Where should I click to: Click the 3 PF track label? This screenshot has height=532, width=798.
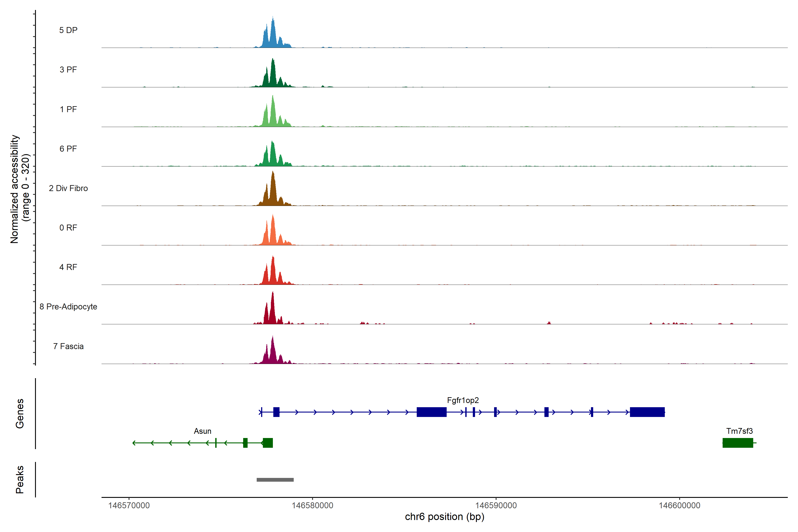click(x=68, y=70)
